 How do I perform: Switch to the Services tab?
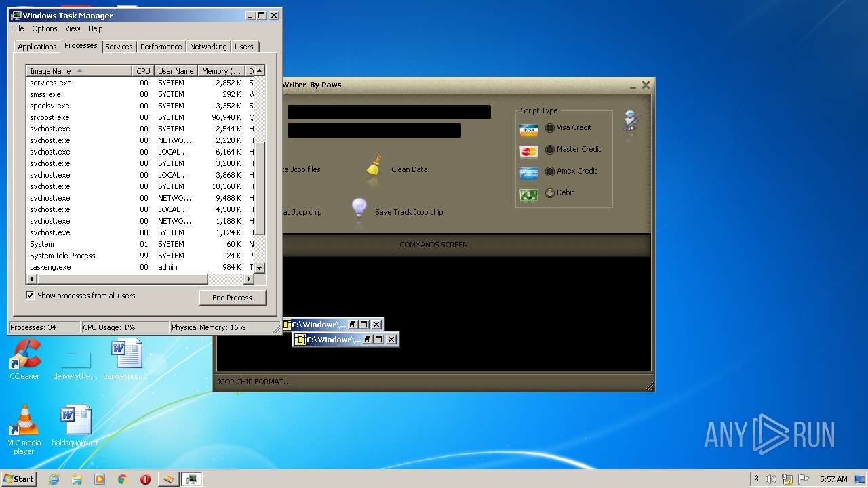[119, 47]
